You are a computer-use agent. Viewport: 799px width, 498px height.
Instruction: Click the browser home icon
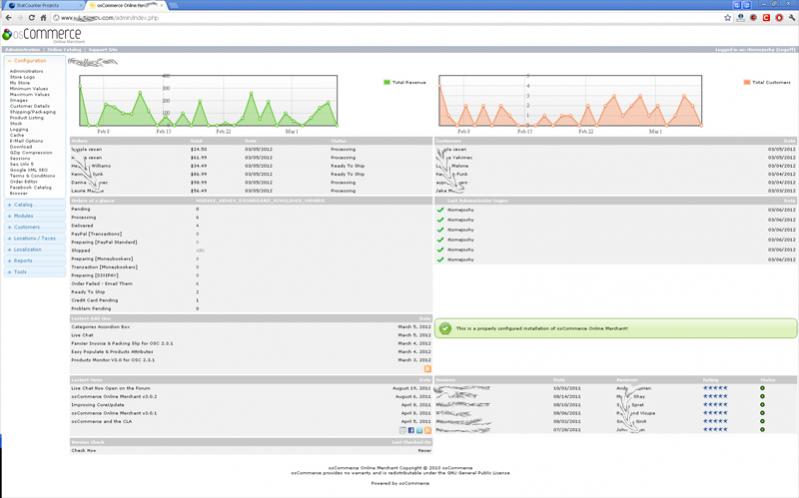[x=44, y=17]
